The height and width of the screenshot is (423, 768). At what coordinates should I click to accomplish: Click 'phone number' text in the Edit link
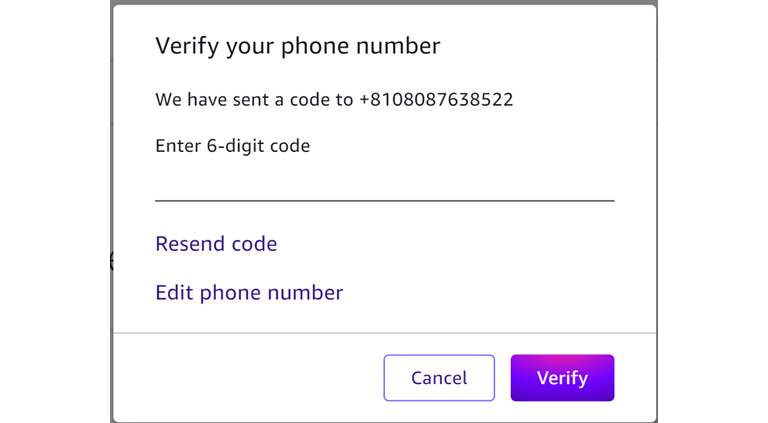click(271, 293)
